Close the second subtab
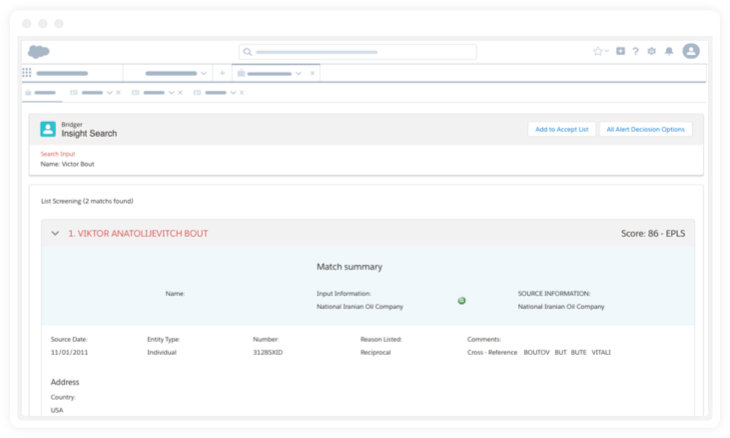 (x=118, y=93)
